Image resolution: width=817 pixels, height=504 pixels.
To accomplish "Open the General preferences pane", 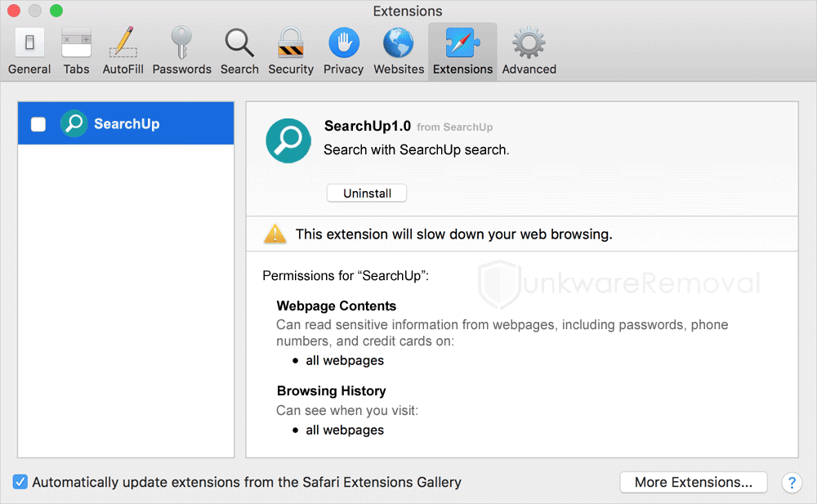I will tap(29, 51).
